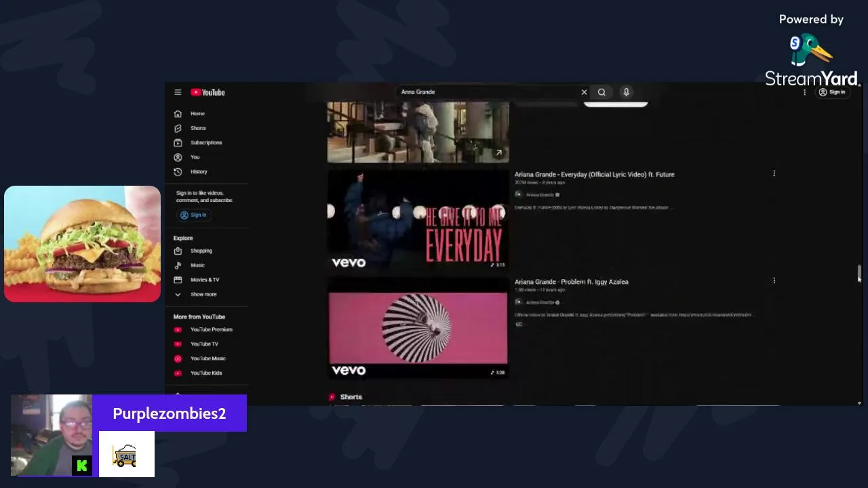Click the Kick logo on streamer overlay
This screenshot has width=868, height=488.
click(x=82, y=466)
